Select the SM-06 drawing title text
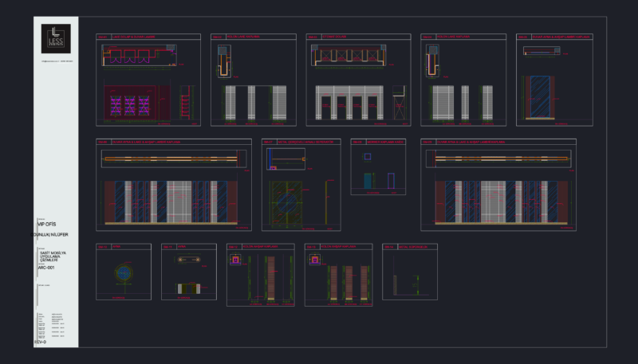The height and width of the screenshot is (364, 638). tap(146, 143)
